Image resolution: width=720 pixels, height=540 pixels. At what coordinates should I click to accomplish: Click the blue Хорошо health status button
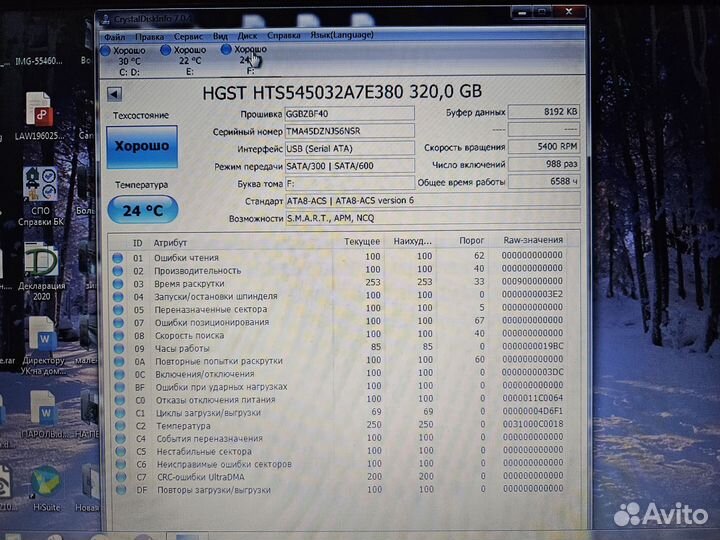click(x=142, y=147)
